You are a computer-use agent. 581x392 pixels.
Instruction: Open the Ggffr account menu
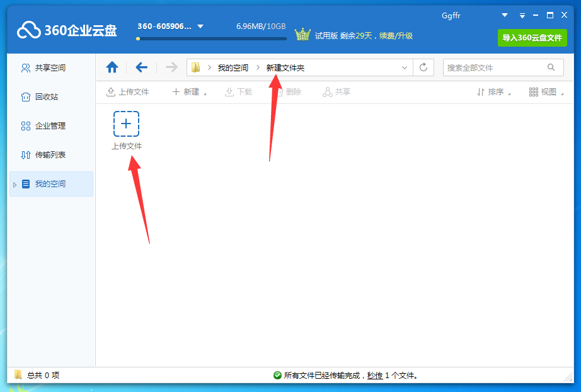(x=451, y=15)
